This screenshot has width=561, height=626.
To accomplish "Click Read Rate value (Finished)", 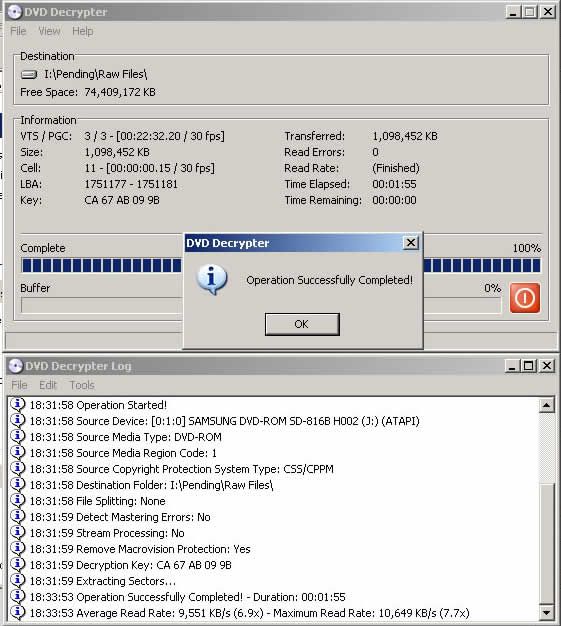I will (x=396, y=168).
